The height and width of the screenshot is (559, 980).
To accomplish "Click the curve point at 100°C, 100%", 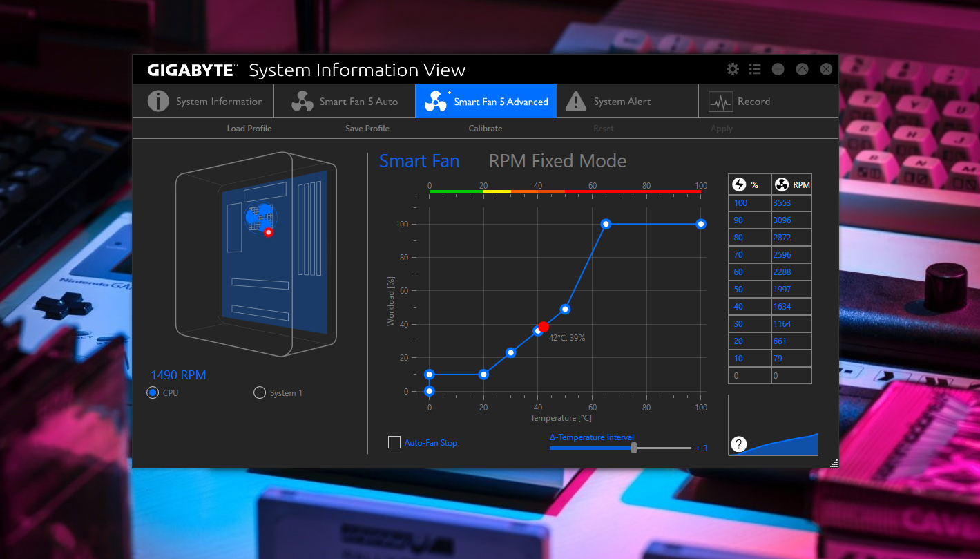I will [x=701, y=224].
